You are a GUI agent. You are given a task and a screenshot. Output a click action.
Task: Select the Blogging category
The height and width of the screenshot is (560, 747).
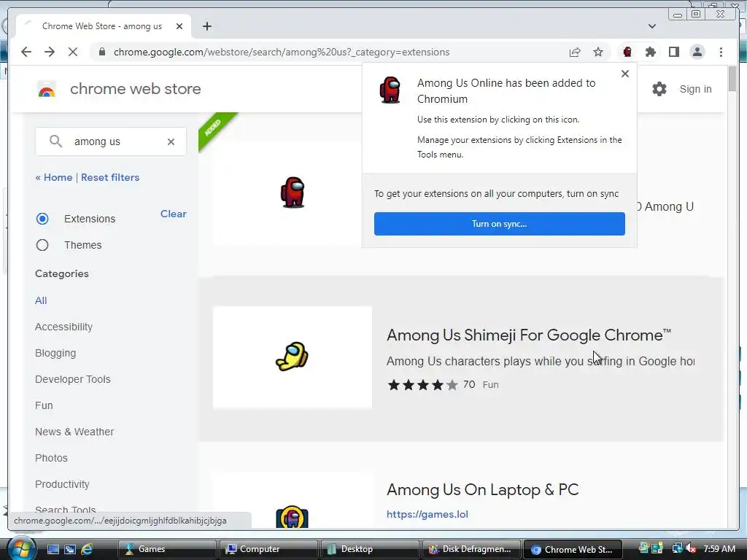tap(55, 353)
